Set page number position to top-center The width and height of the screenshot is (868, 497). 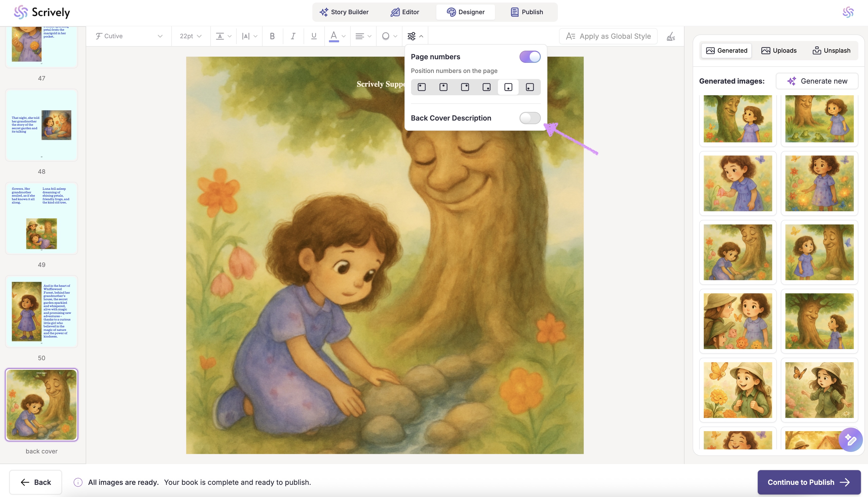tap(443, 87)
